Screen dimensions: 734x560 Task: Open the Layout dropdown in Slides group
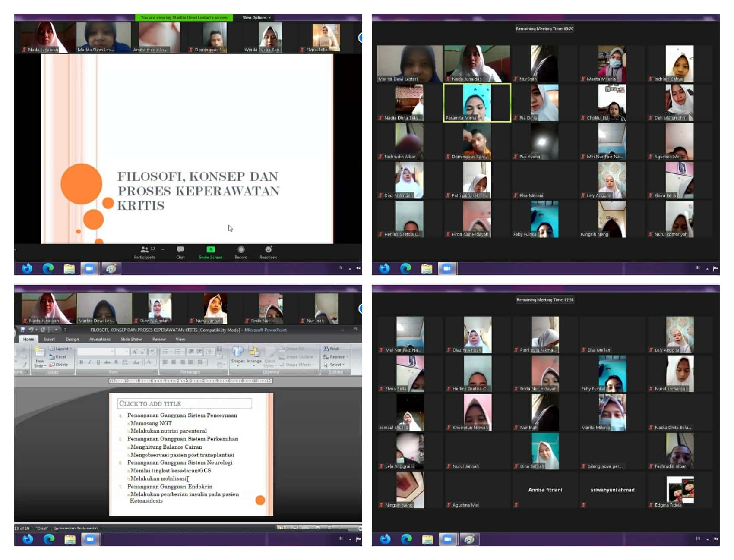[x=61, y=349]
